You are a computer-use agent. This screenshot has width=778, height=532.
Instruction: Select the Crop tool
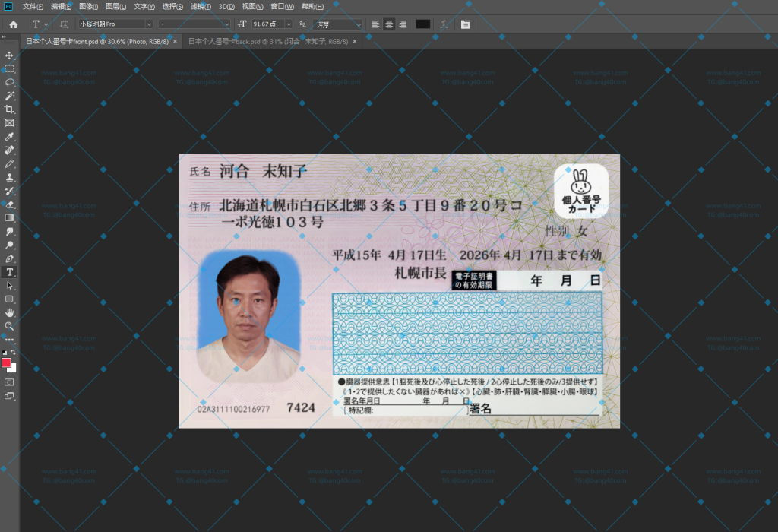click(10, 109)
